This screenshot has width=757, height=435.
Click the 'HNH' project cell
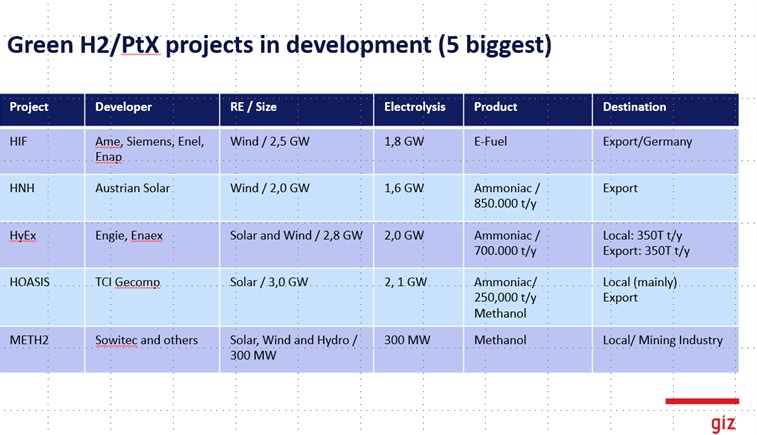42,197
